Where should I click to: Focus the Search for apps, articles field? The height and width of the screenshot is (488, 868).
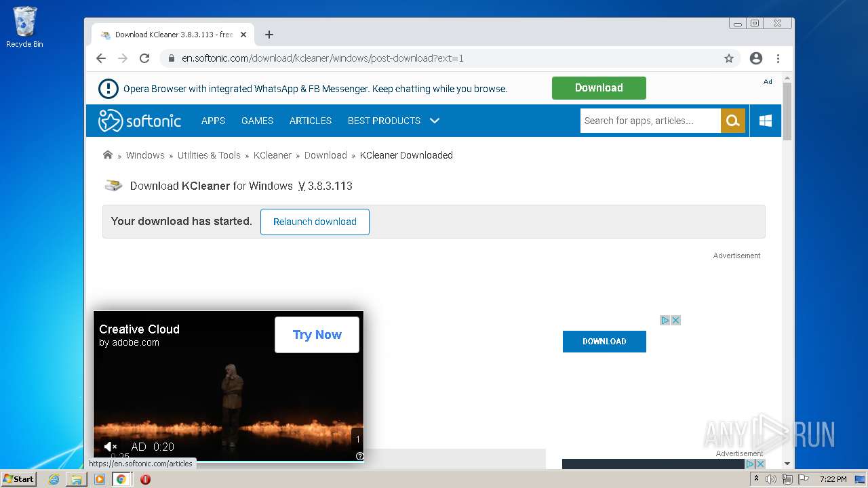pyautogui.click(x=650, y=121)
